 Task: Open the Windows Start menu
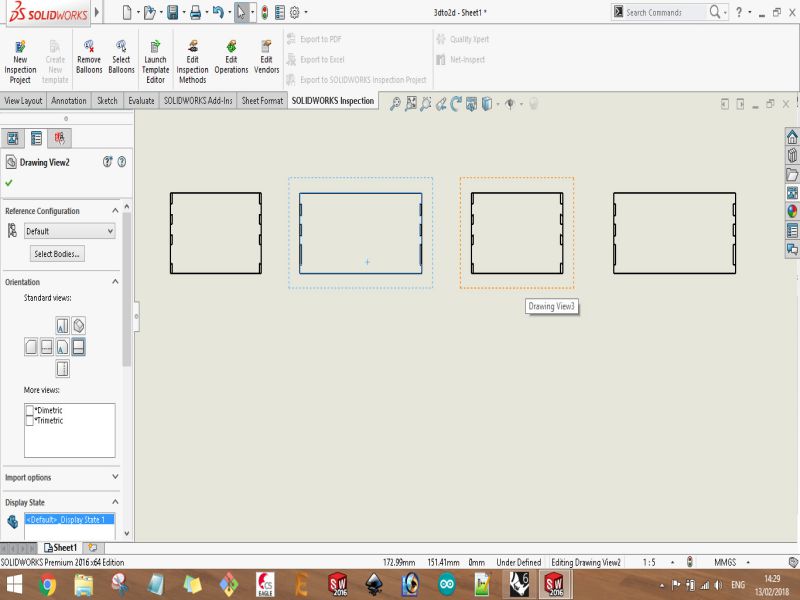point(14,585)
